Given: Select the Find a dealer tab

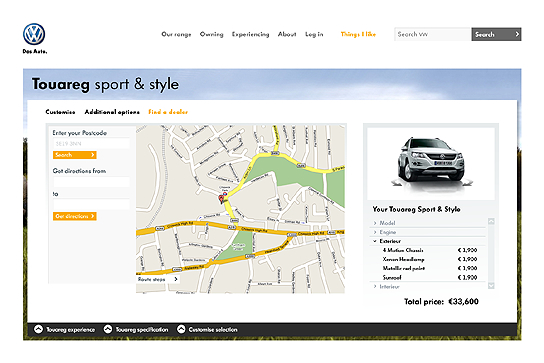Looking at the screenshot, I should (168, 112).
